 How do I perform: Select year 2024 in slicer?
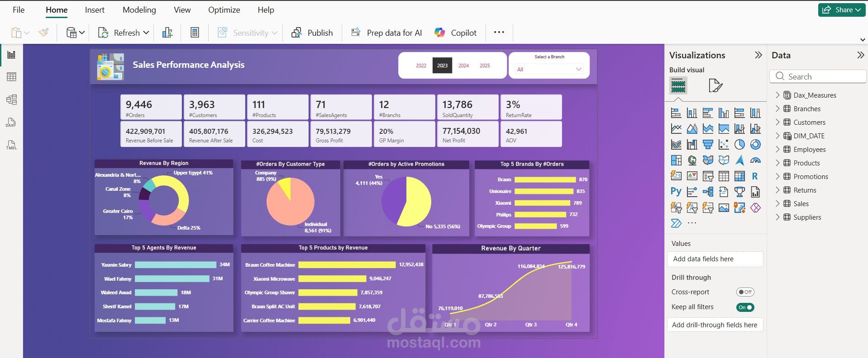click(463, 66)
